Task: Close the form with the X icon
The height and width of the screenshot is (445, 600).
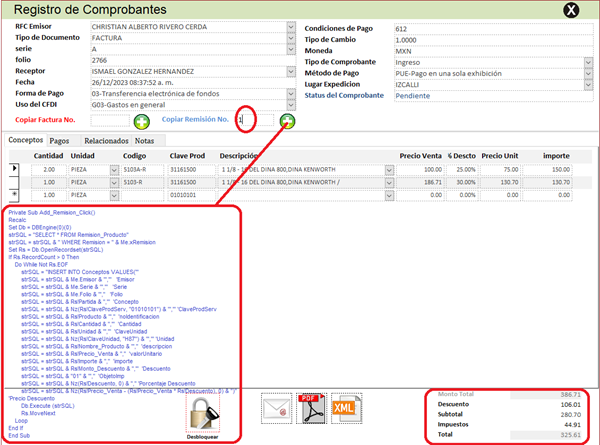Action: pyautogui.click(x=570, y=11)
